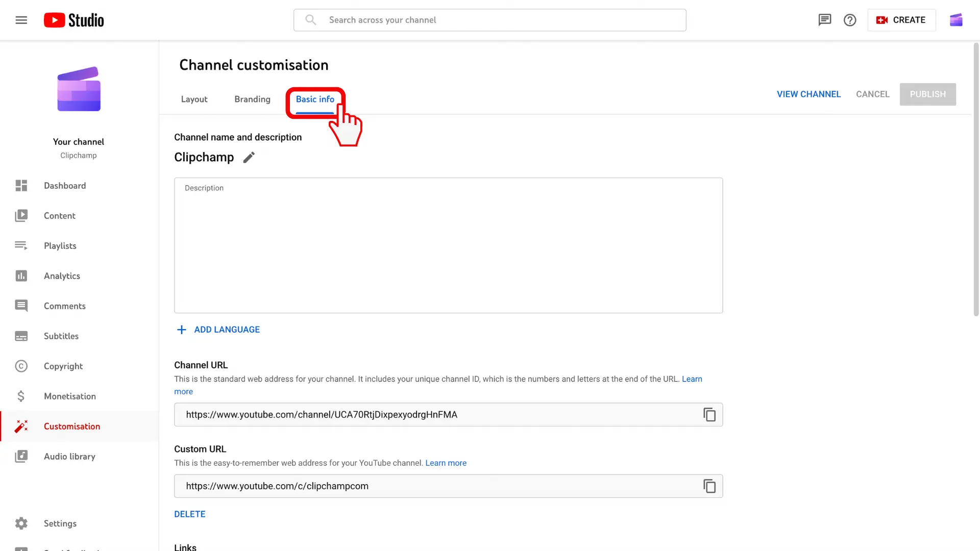Click the CREATE button icon
The image size is (980, 551).
point(881,19)
